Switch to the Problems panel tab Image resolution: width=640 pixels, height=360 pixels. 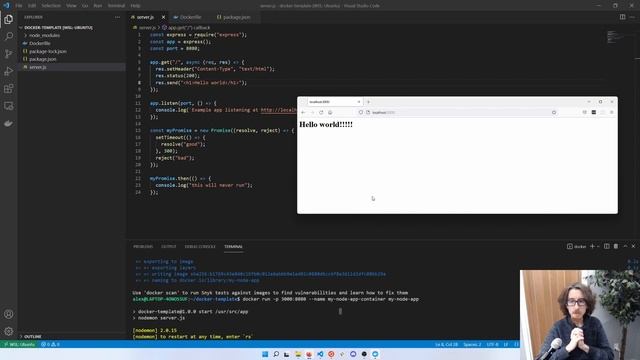[143, 247]
